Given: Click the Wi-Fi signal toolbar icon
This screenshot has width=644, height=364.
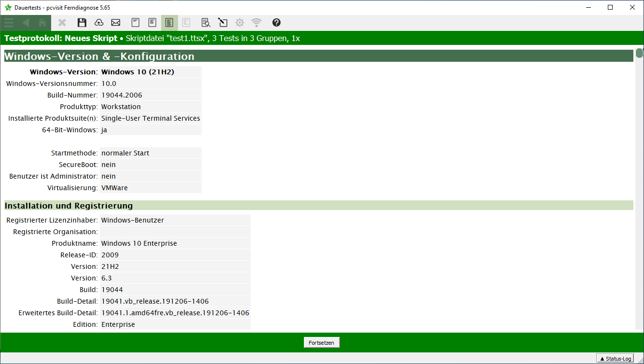Looking at the screenshot, I should [257, 23].
